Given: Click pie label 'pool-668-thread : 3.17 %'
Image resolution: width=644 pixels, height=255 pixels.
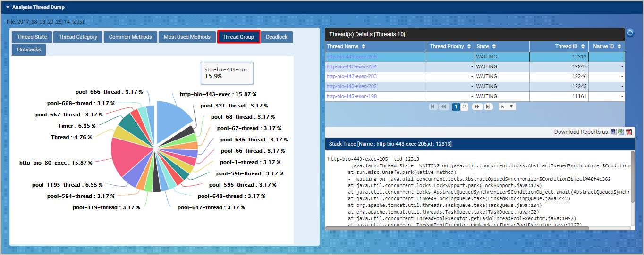Looking at the screenshot, I should click(81, 103).
